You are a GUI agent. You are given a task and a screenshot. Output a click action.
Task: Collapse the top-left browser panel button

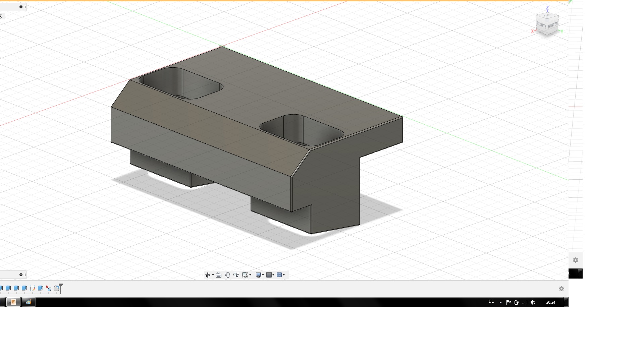(21, 7)
